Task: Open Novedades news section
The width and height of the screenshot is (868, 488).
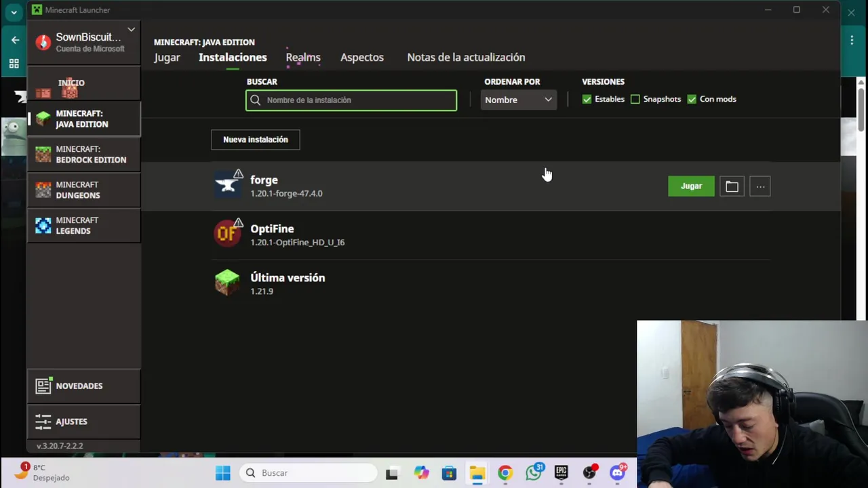Action: [x=84, y=386]
